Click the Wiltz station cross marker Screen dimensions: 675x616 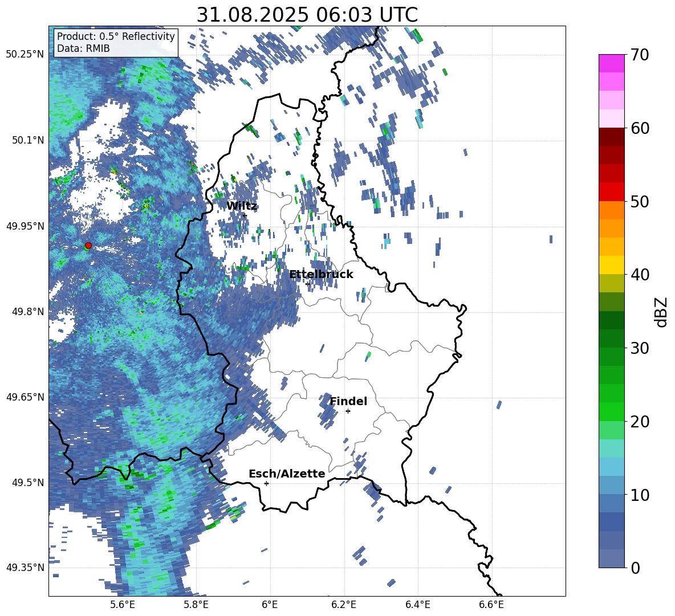[x=245, y=215]
